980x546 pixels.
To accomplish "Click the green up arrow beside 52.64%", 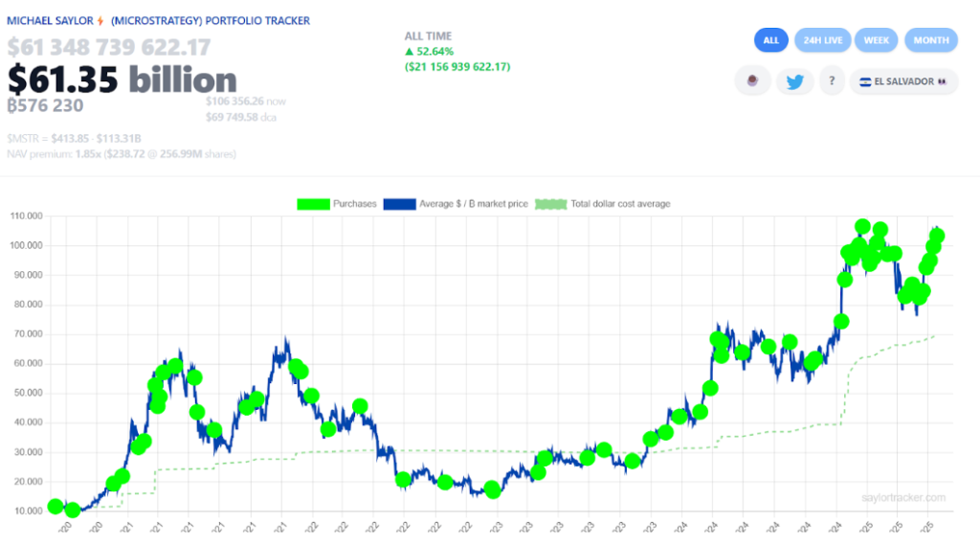I will point(410,52).
